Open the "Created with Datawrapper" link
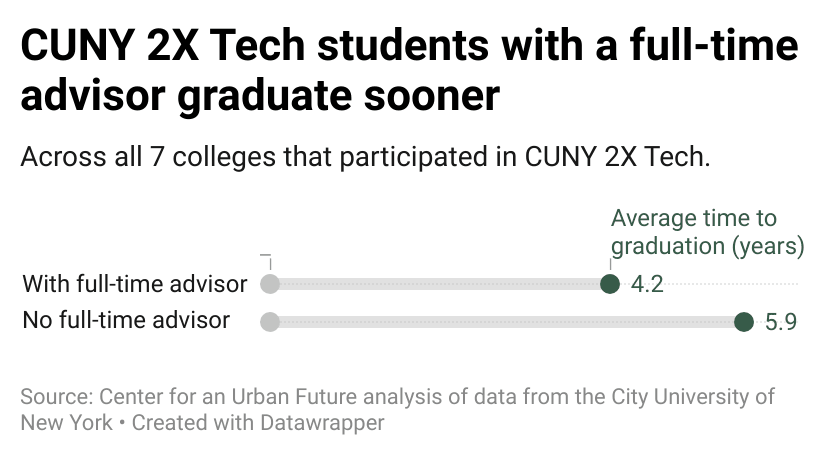840x456 pixels. [x=258, y=422]
